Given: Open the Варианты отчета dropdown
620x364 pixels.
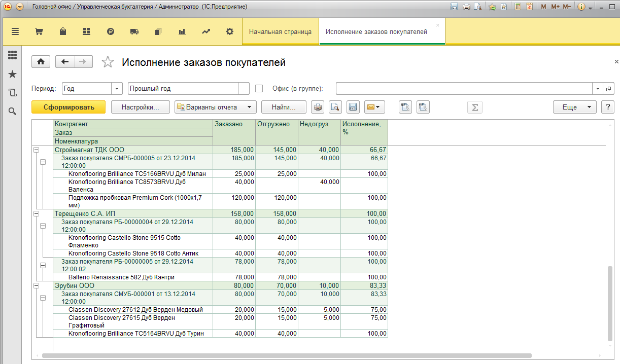Looking at the screenshot, I should (x=215, y=107).
